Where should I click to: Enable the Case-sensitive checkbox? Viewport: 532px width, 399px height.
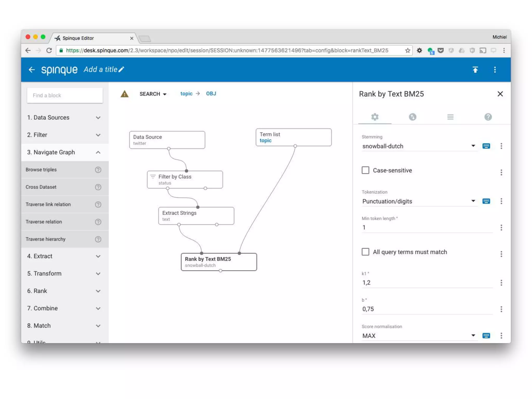click(x=365, y=170)
